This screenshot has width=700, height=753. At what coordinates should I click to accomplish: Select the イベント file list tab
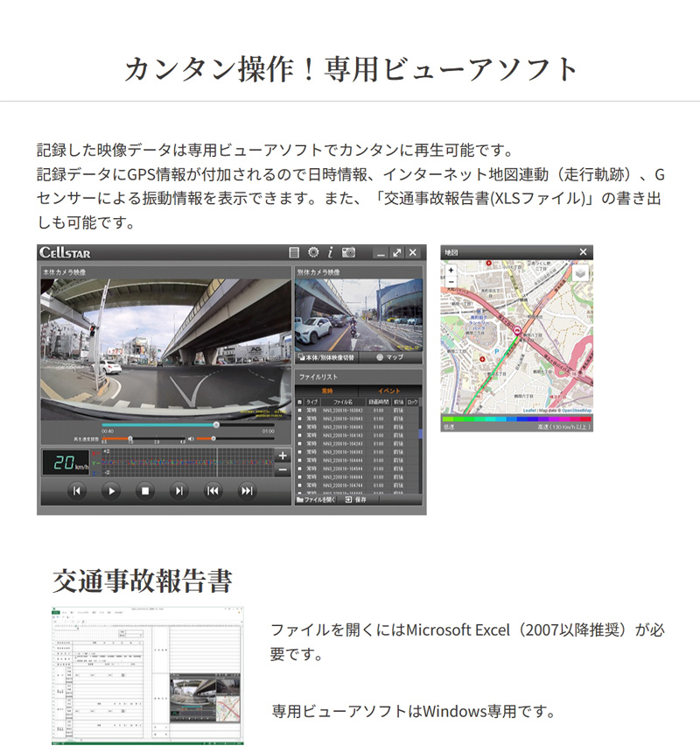(x=389, y=391)
